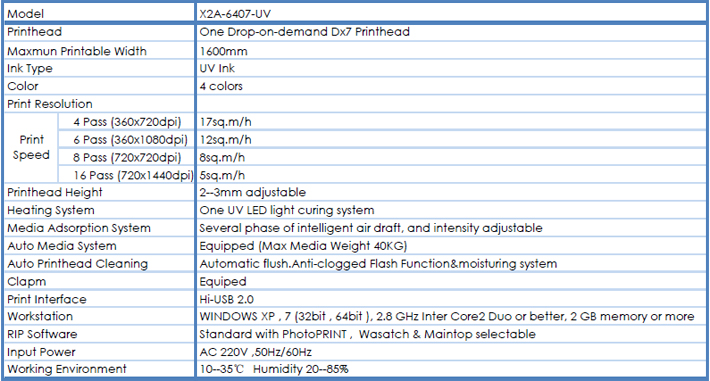The image size is (710, 381).
Task: Select the 'Workstation' label
Action: [40, 316]
